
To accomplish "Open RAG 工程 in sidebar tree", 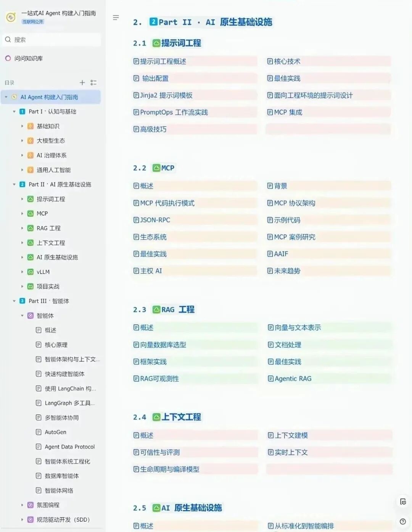I will point(48,228).
